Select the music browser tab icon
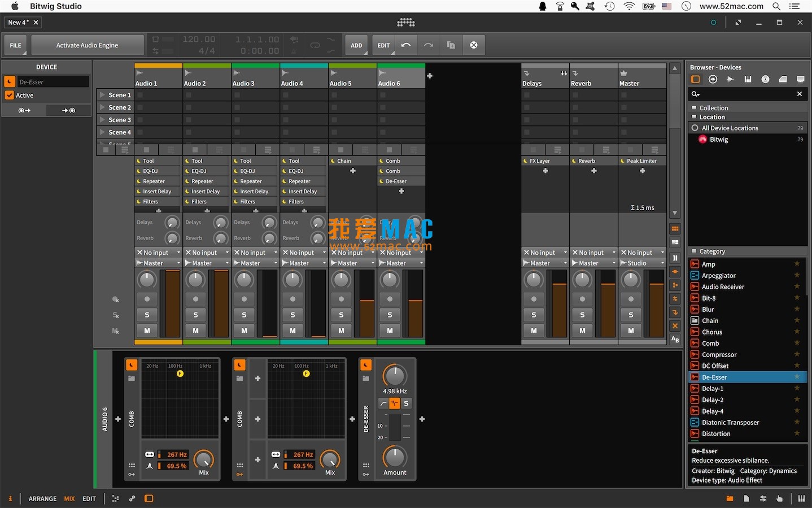This screenshot has width=812, height=508. pos(765,79)
